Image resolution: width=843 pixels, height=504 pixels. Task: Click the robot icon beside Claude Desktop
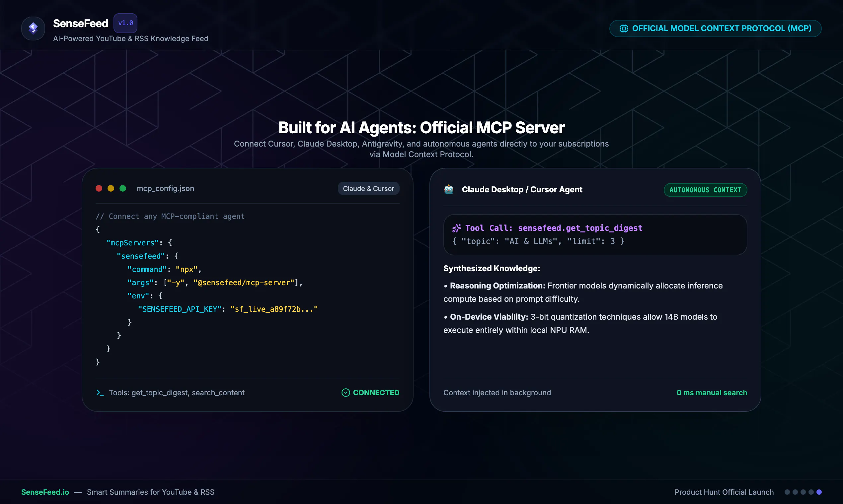point(449,190)
